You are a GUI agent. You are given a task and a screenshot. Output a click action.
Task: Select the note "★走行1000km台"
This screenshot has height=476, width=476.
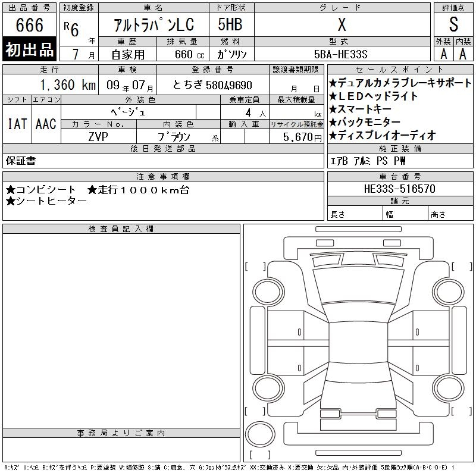(x=139, y=190)
